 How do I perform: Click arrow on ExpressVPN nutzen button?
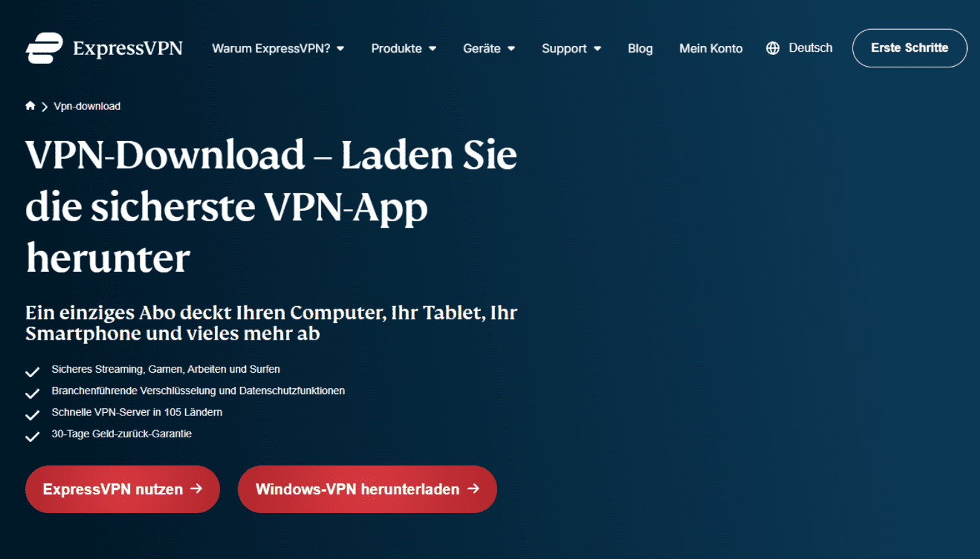point(196,488)
